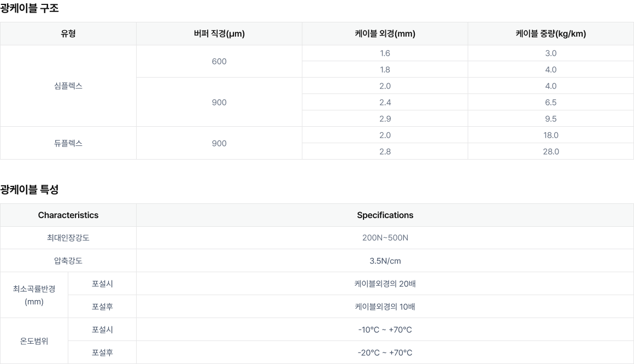Select the -20°C ~ +70°C temperature value
This screenshot has height=364, width=634.
point(385,353)
